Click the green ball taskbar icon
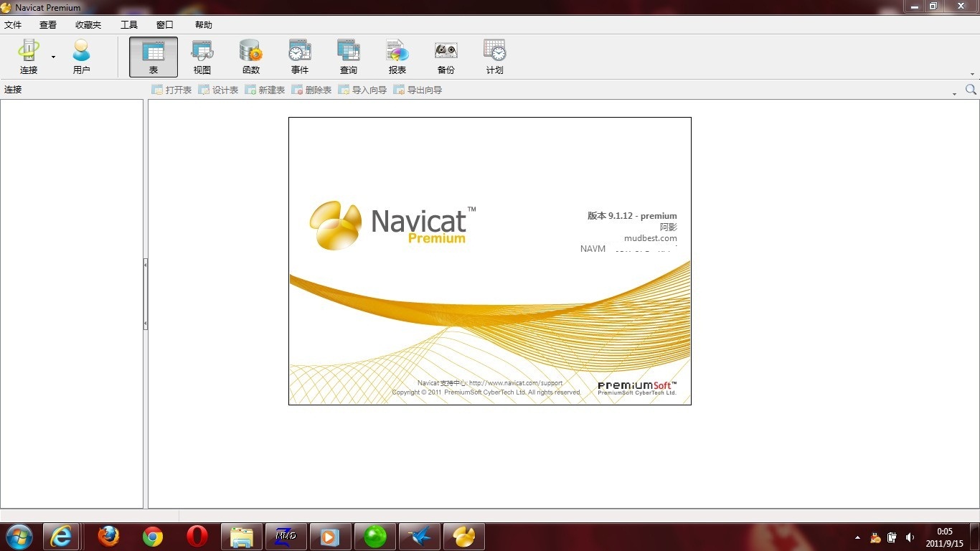The width and height of the screenshot is (980, 551). click(x=375, y=537)
